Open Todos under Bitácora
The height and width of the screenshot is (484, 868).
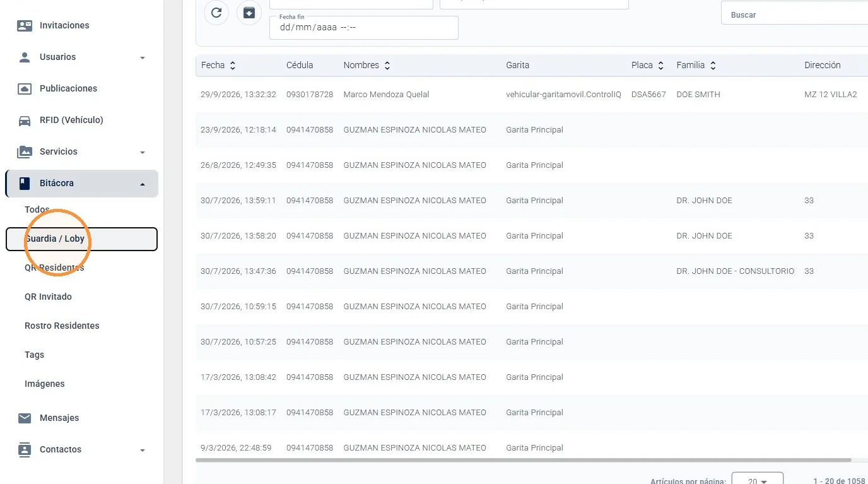[37, 210]
